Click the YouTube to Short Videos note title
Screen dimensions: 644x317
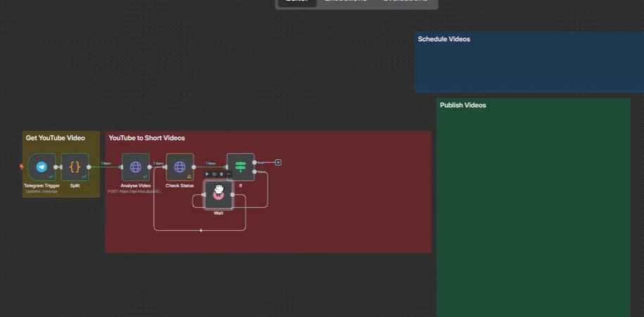[x=146, y=138]
